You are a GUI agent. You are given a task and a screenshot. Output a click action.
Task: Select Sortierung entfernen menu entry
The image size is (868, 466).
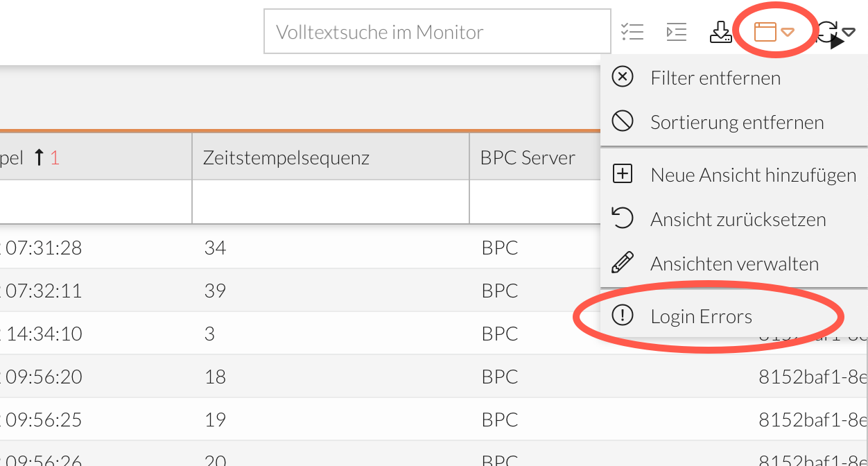click(x=737, y=121)
